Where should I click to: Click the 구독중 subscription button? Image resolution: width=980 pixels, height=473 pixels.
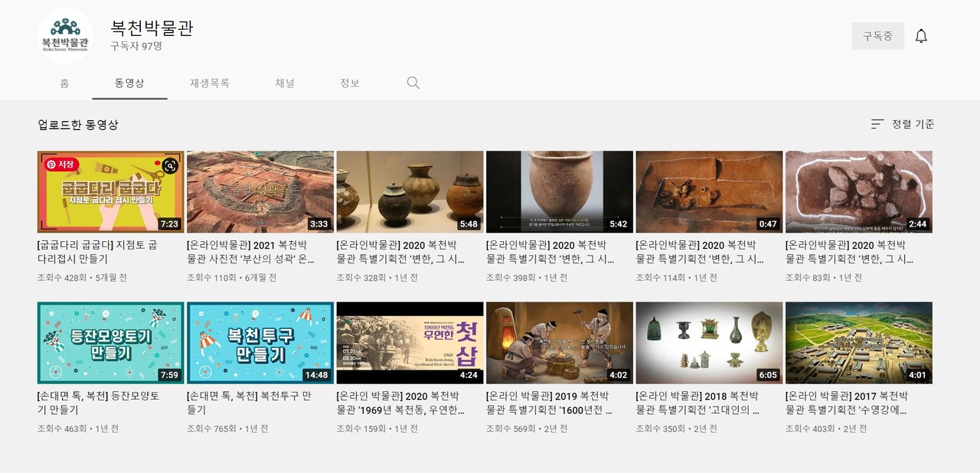[877, 35]
